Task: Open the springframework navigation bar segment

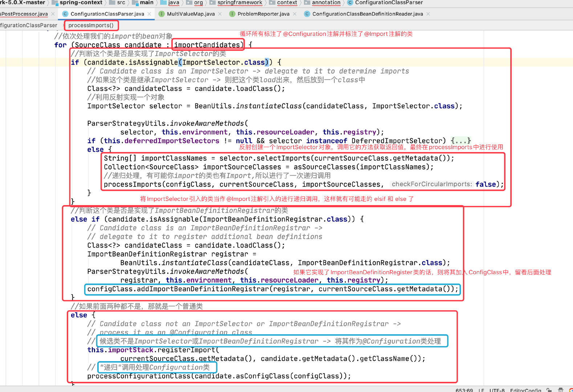Action: (x=240, y=3)
